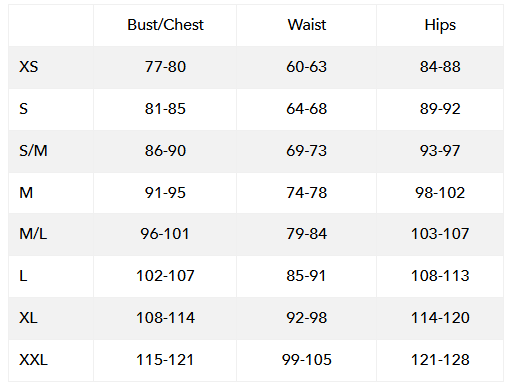Click the XXL waist value 99-105
Viewport: 507px width, 387px height.
[307, 360]
